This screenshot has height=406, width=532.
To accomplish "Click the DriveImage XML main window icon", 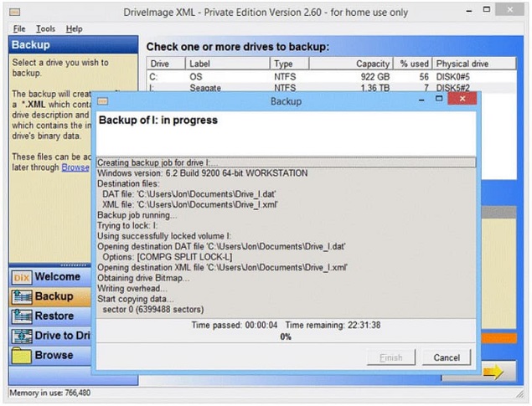I will (x=14, y=13).
